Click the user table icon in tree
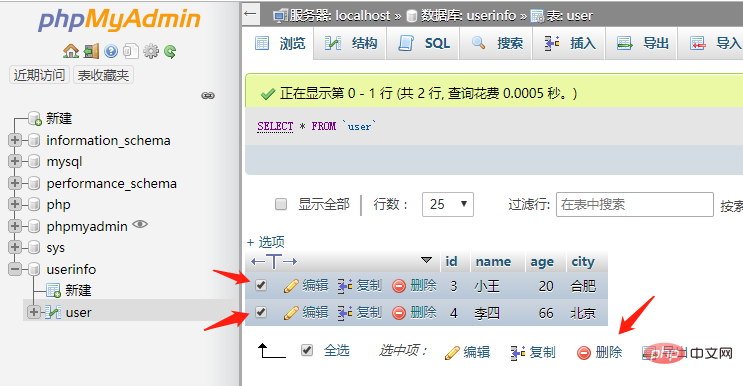Viewport: 743px width, 386px height. coord(53,313)
